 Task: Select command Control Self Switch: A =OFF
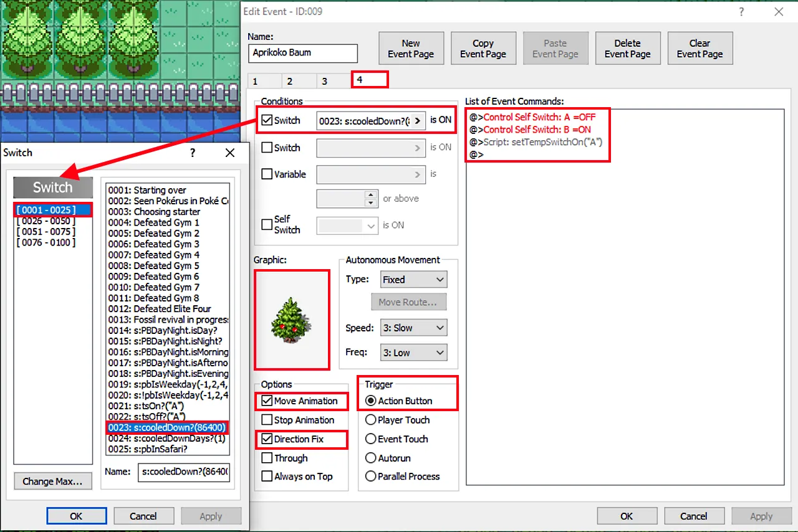pos(533,117)
